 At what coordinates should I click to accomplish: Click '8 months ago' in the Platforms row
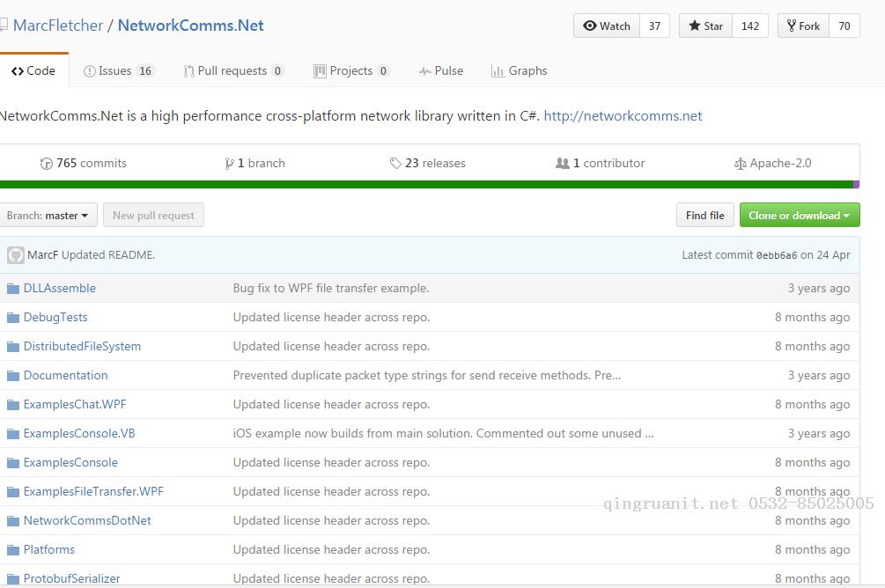[812, 549]
